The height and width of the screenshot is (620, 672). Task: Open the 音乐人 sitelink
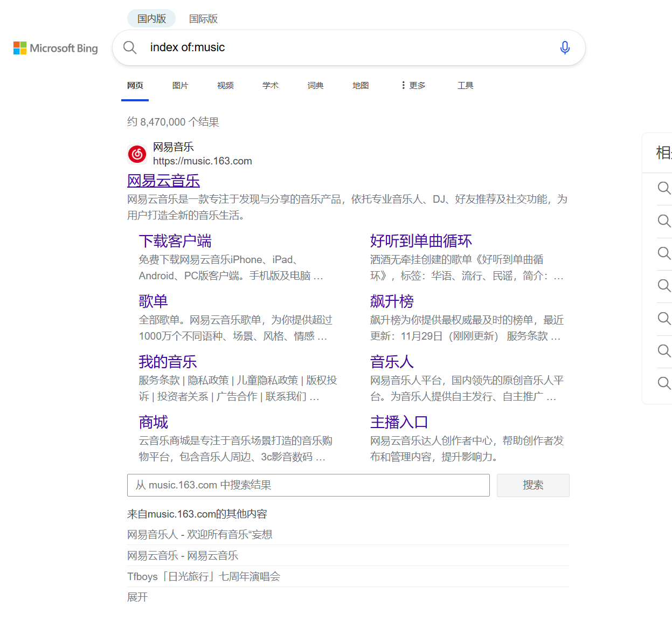tap(392, 362)
